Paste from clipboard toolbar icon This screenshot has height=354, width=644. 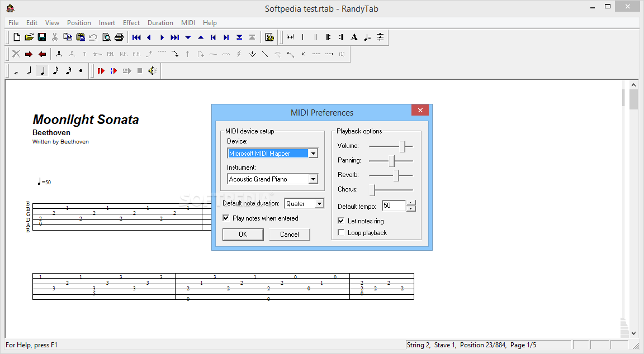point(80,37)
